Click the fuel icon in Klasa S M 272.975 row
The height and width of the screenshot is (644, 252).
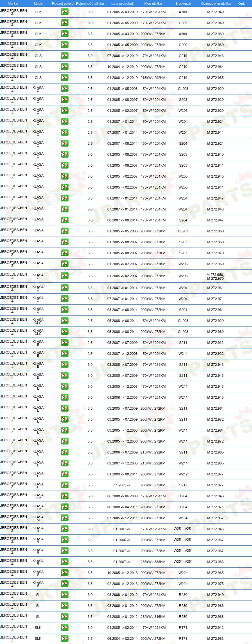64,584
